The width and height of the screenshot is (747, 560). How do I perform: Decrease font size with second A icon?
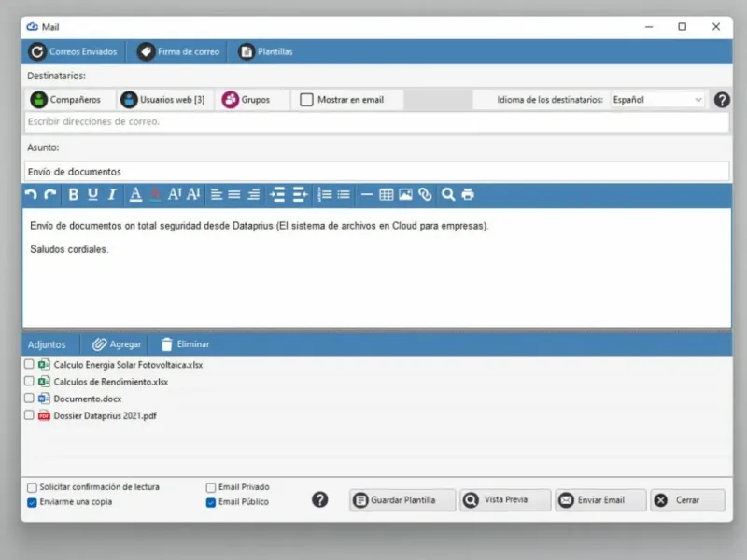tap(193, 194)
